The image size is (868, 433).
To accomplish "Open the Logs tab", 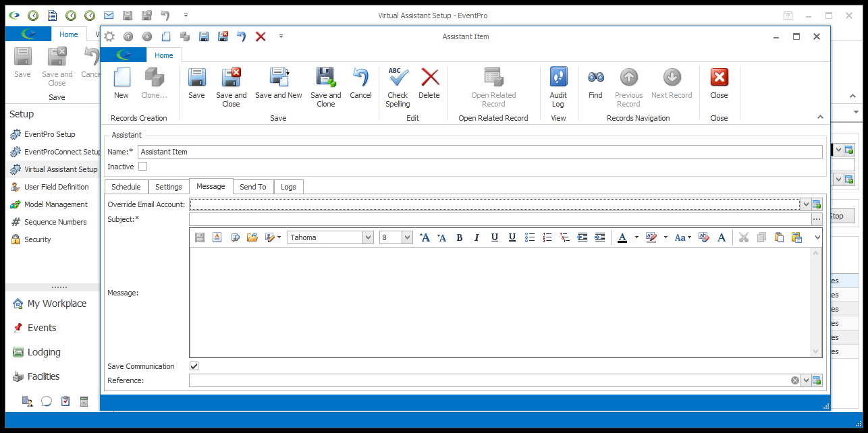I will pos(288,187).
